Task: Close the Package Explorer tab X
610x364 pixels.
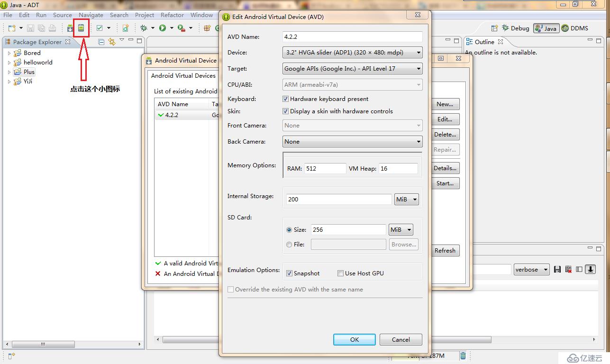Action: (x=68, y=42)
